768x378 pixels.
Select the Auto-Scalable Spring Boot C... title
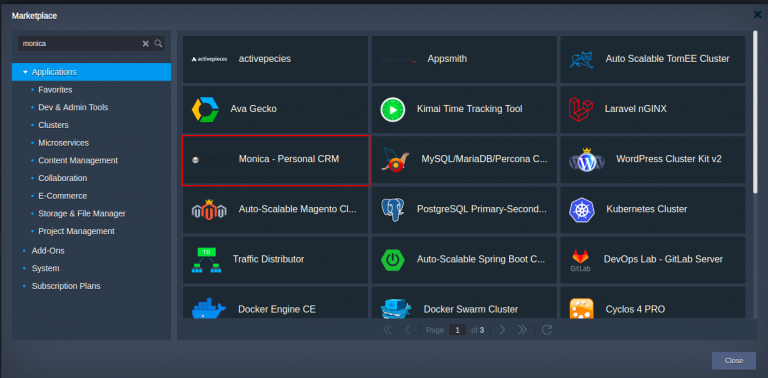coord(480,260)
